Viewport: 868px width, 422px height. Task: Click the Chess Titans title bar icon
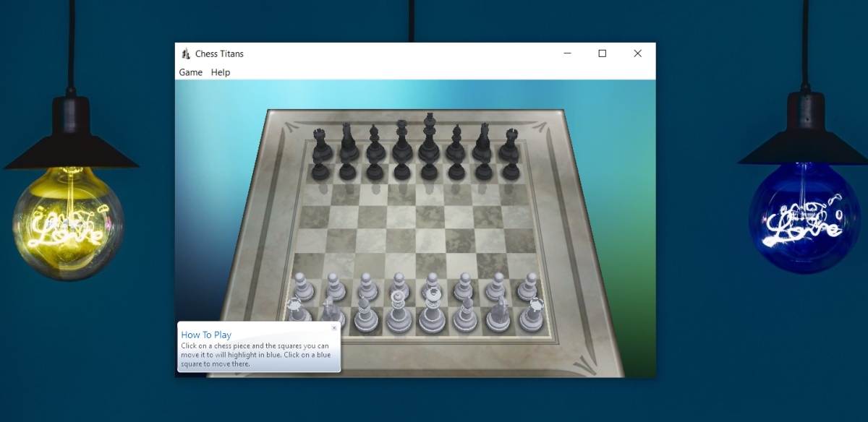tap(185, 53)
